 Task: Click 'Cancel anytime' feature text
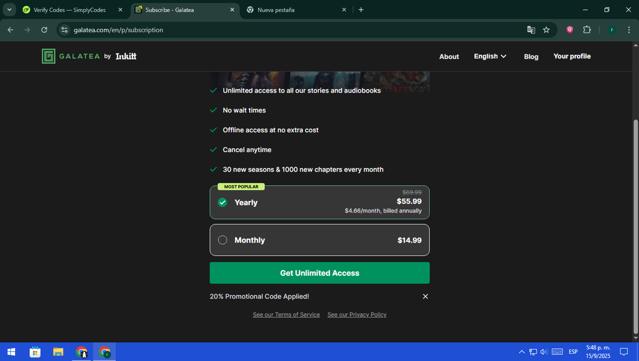(247, 150)
